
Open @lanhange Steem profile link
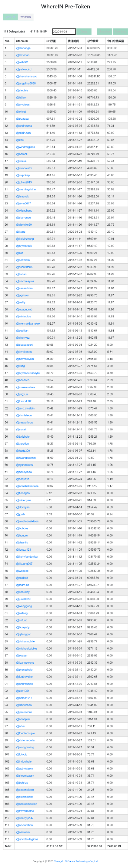coord(23,48)
